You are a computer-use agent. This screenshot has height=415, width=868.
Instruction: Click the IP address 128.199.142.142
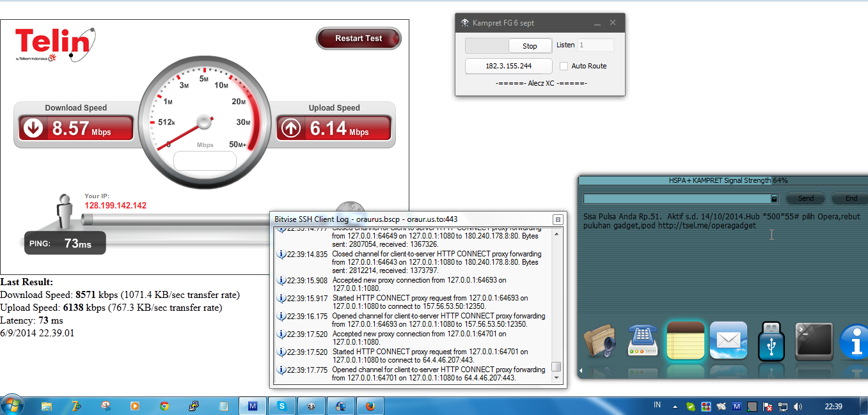tap(116, 206)
